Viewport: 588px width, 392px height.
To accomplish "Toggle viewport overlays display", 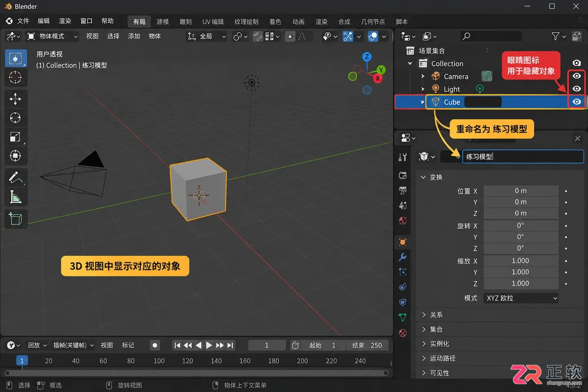I will click(373, 36).
